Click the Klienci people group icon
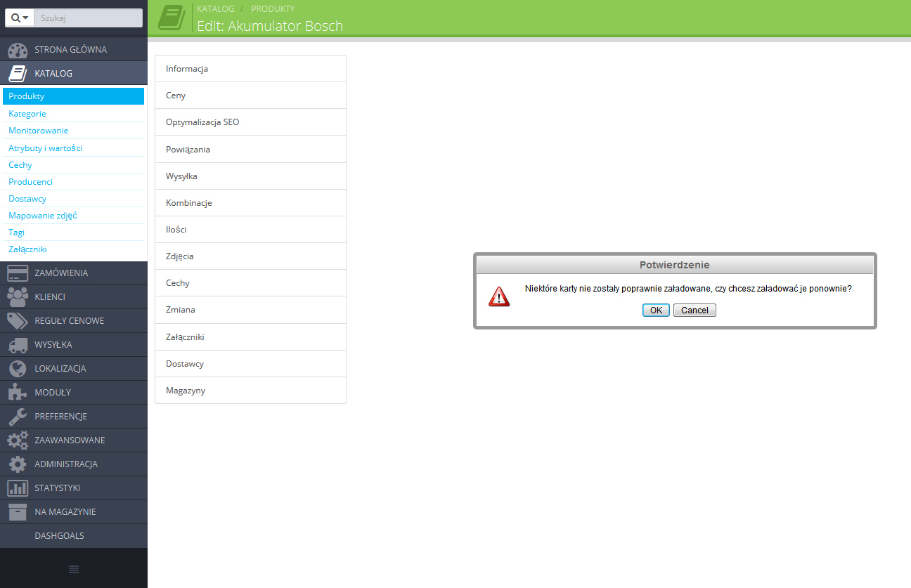The width and height of the screenshot is (911, 588). (18, 297)
